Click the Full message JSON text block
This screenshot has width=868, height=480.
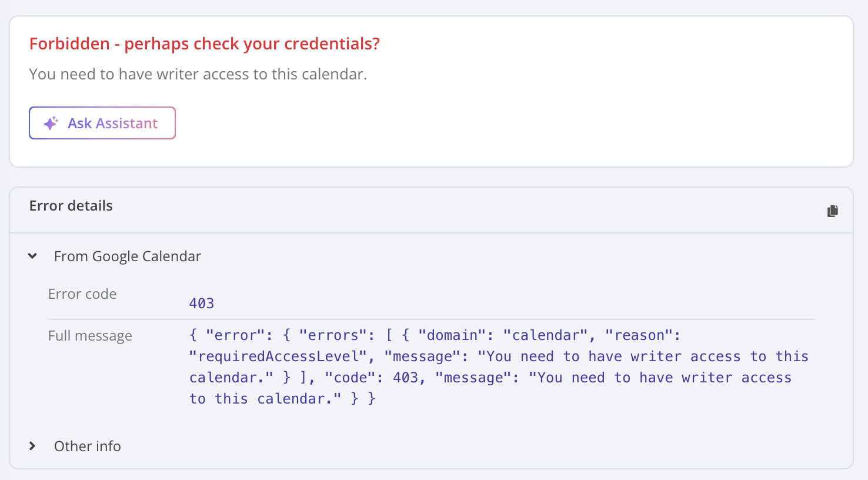coord(499,367)
